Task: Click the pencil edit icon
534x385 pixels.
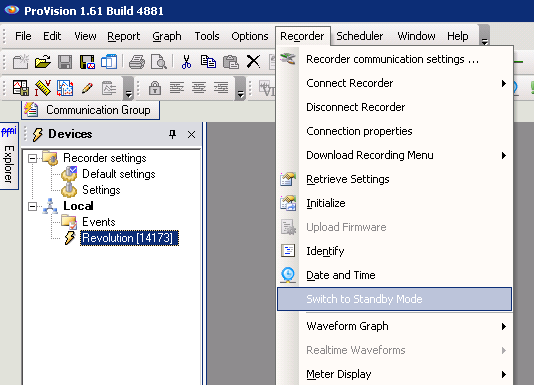Action: 87,88
